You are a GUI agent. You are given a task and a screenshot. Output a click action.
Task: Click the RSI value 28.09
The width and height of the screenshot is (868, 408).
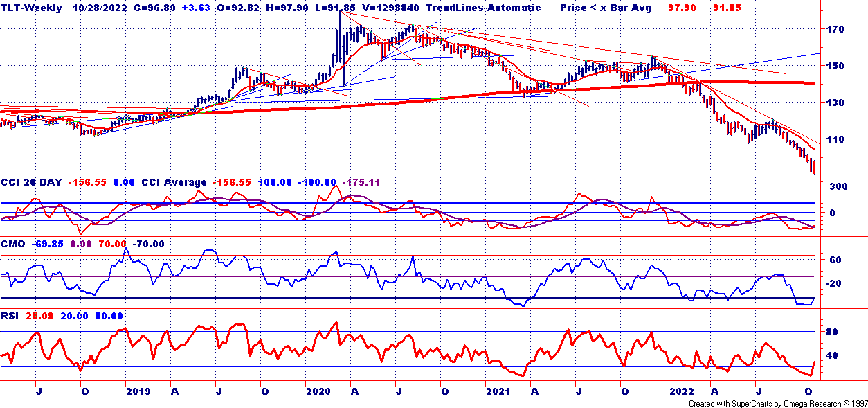pos(40,316)
